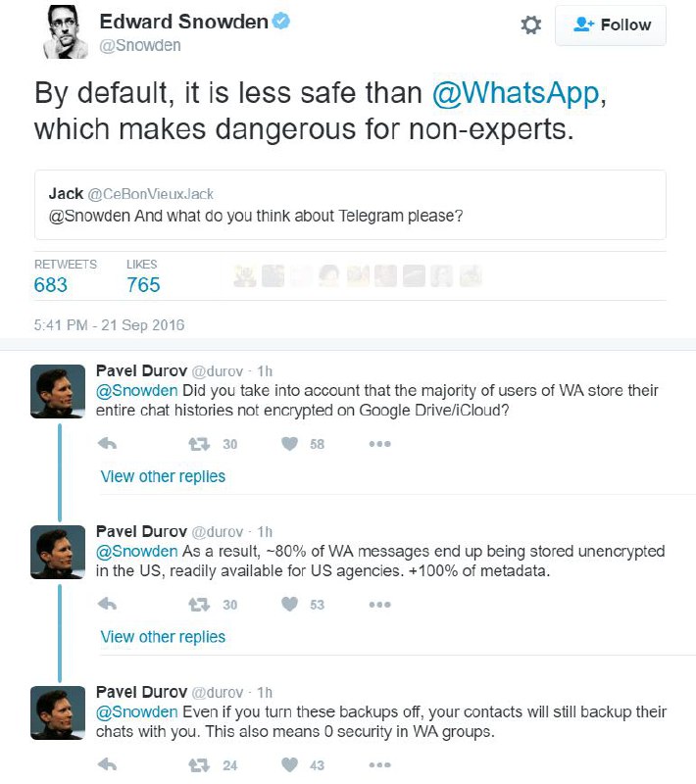Retweet the tweet with 24 retweets

tap(198, 765)
